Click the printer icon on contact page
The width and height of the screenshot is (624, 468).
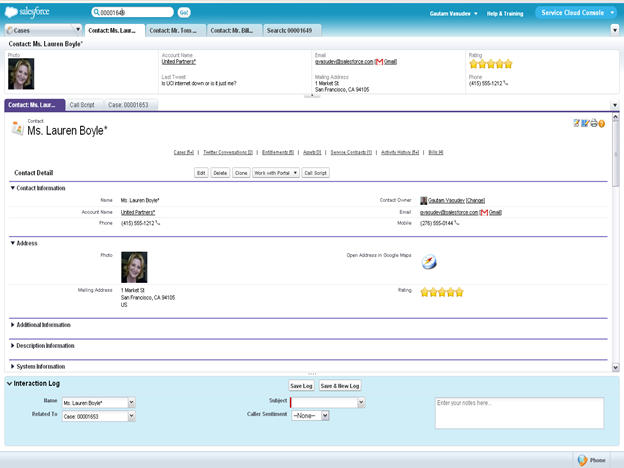pyautogui.click(x=593, y=123)
